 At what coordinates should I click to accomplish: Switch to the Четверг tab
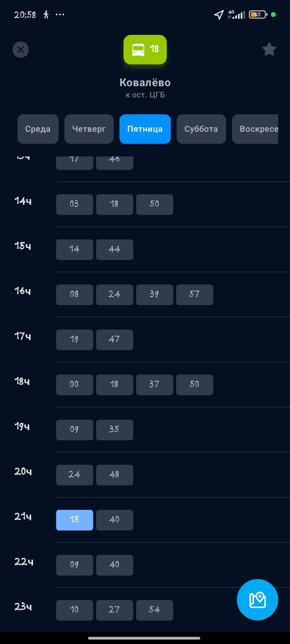point(89,129)
